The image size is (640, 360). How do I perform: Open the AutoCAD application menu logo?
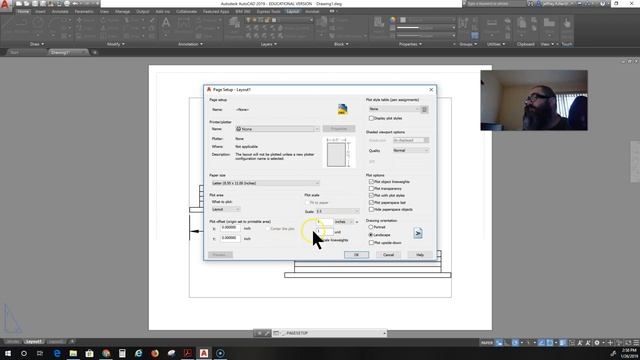pos(5,5)
